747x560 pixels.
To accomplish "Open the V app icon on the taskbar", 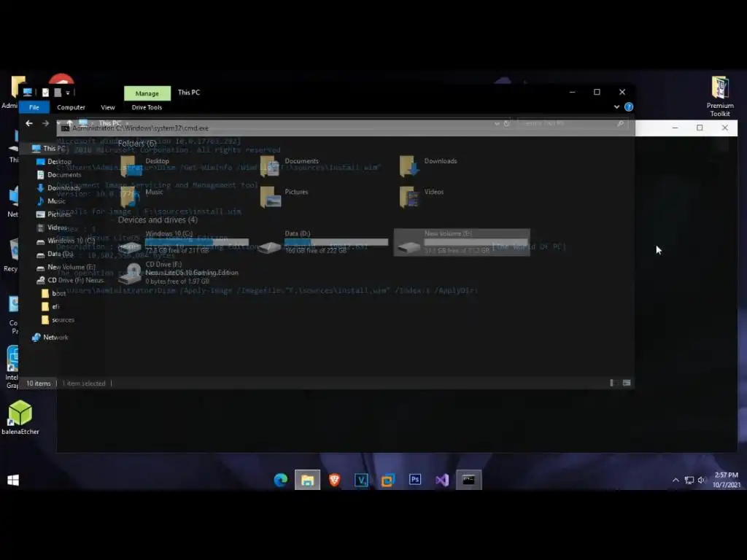I will (x=361, y=480).
